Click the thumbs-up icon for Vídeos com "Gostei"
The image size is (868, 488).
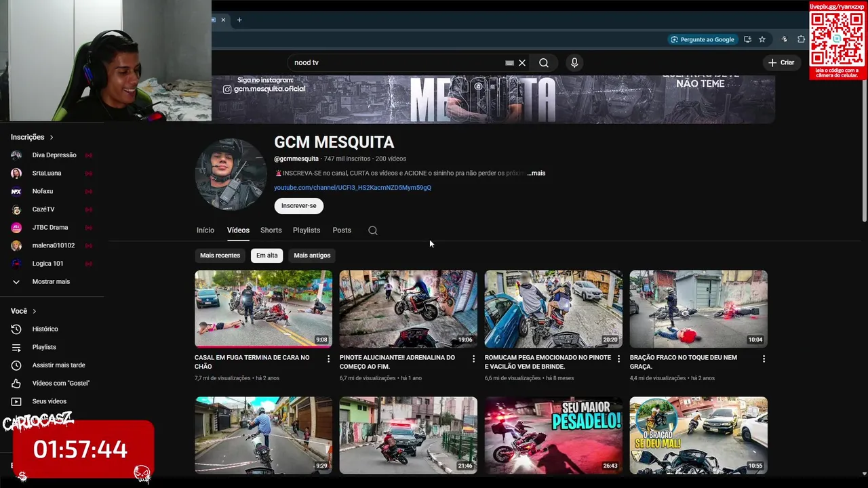click(16, 383)
